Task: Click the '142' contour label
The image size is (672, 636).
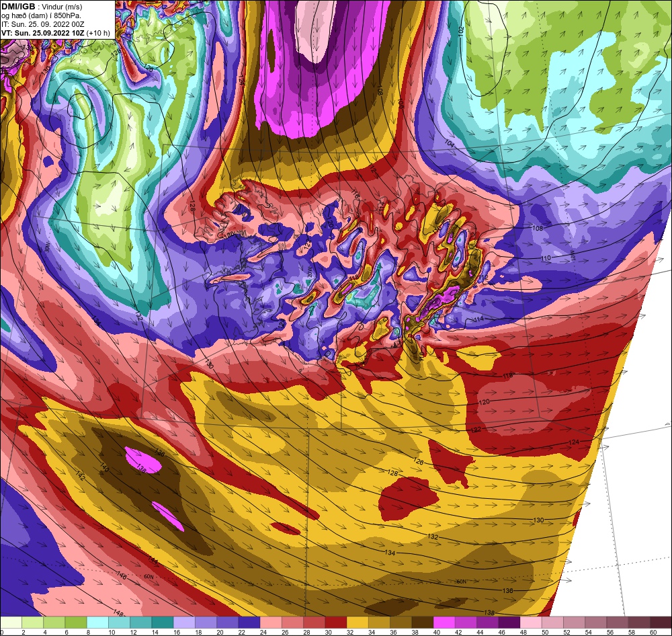Action: pos(80,476)
